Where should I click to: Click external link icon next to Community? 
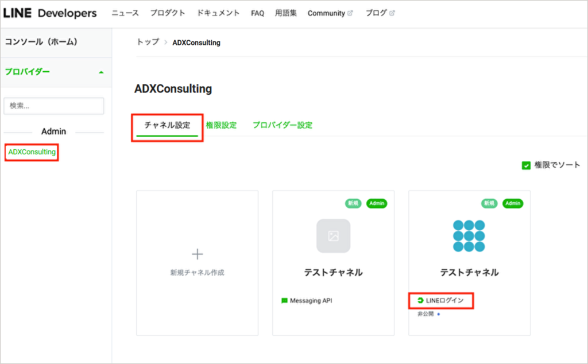[x=350, y=13]
